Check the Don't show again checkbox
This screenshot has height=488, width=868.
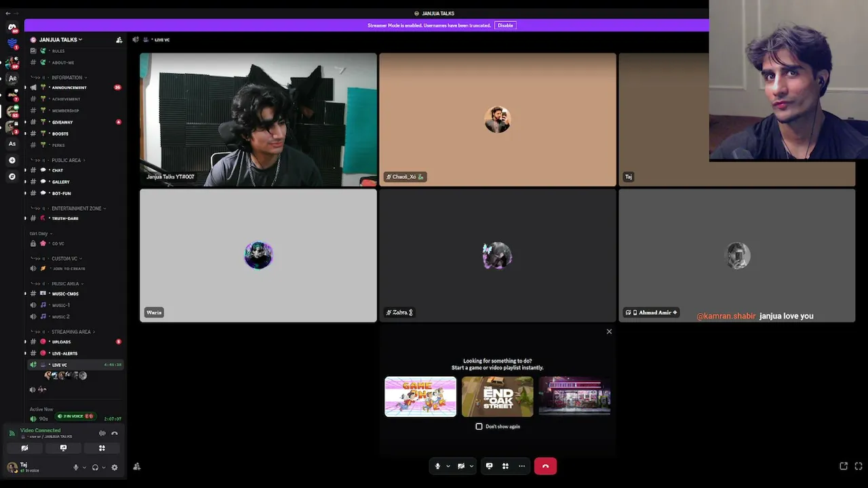coord(479,426)
